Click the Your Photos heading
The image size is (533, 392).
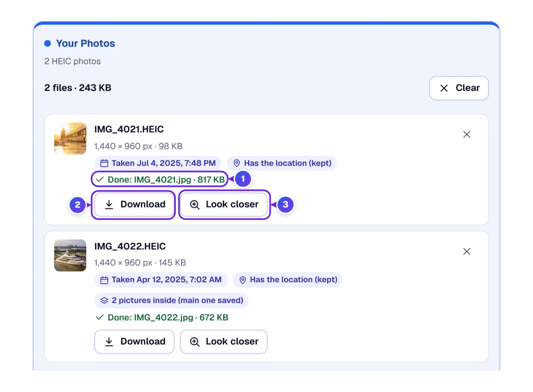tap(86, 44)
